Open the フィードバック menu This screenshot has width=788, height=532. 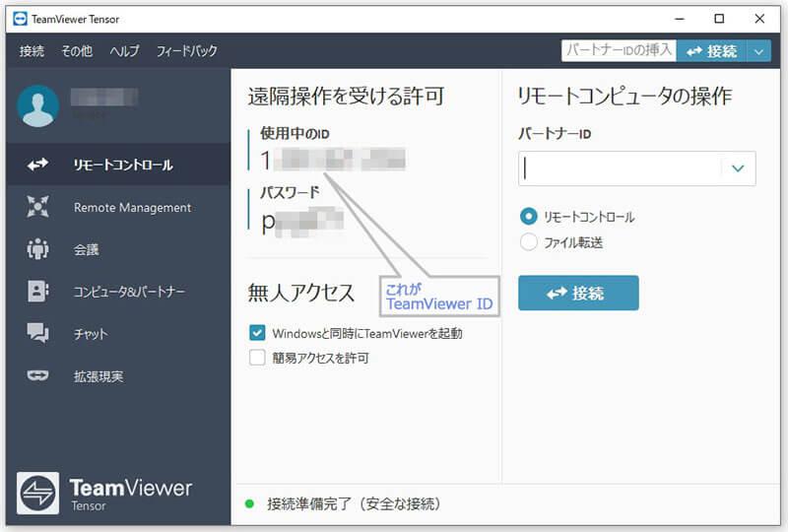186,51
